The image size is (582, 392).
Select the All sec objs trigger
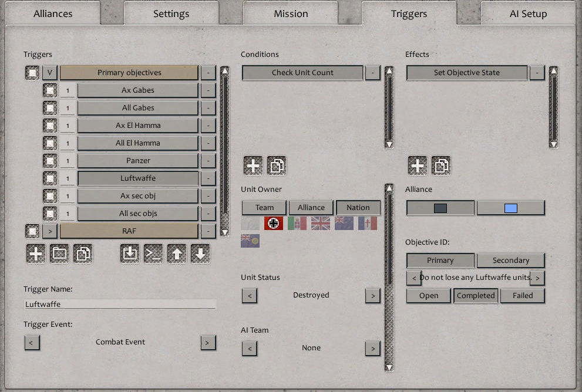point(137,214)
